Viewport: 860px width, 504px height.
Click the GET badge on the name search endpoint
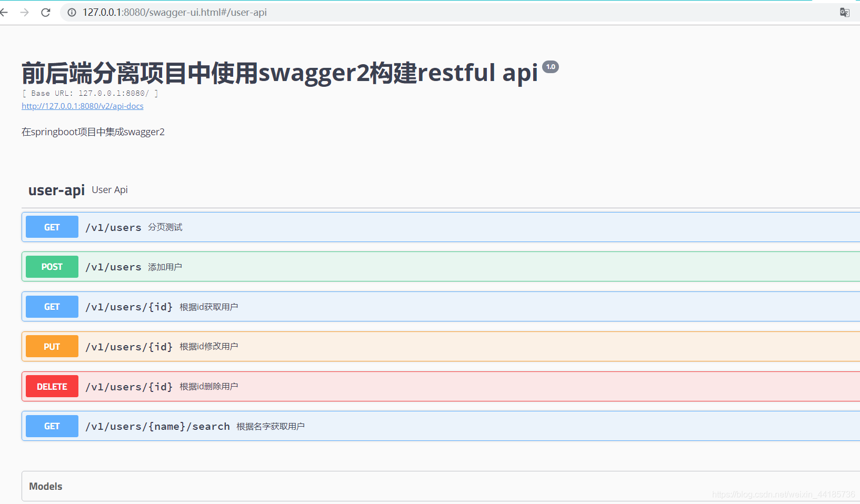(52, 426)
